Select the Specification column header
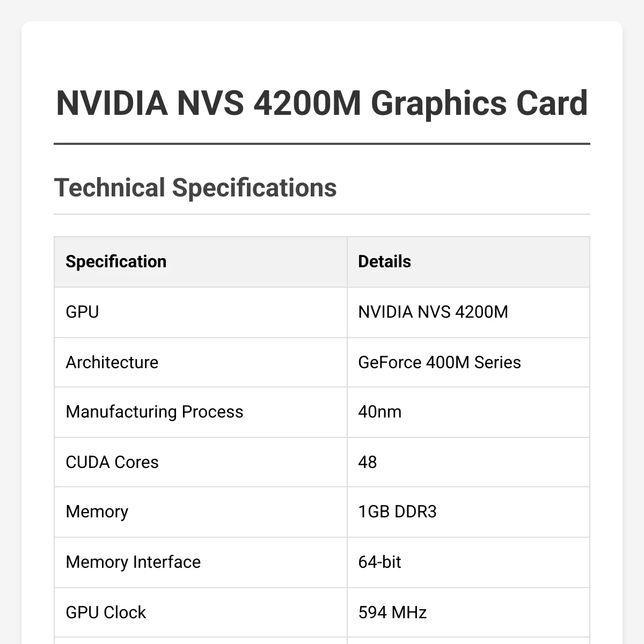The image size is (644, 644). [116, 261]
